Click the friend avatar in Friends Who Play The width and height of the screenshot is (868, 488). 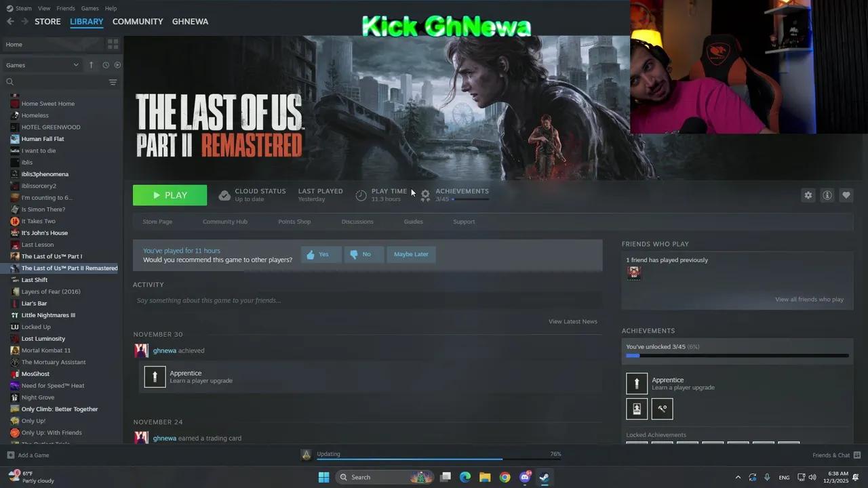pyautogui.click(x=633, y=272)
